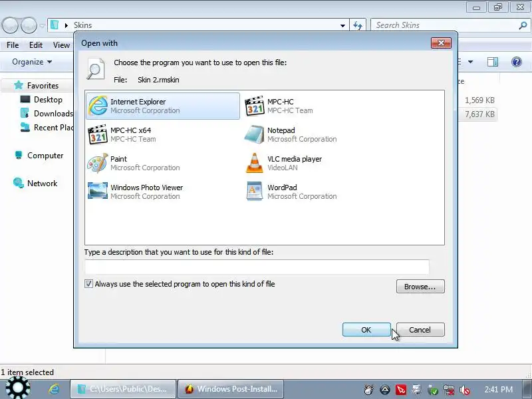Image resolution: width=532 pixels, height=399 pixels.
Task: Open the Start button on the taskbar
Action: (18, 388)
